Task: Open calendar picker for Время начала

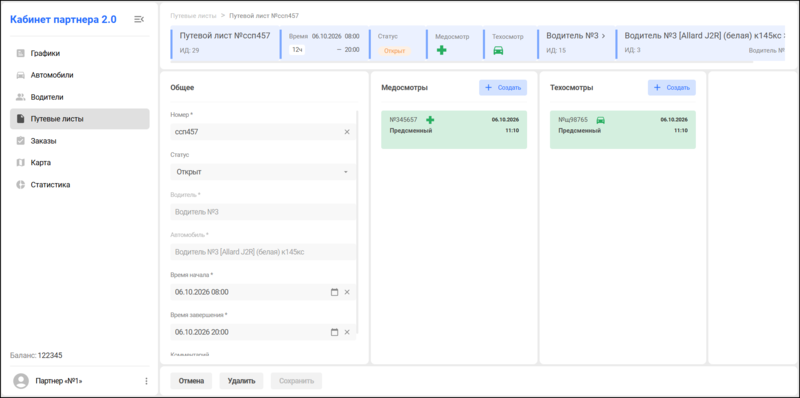Action: coord(335,292)
